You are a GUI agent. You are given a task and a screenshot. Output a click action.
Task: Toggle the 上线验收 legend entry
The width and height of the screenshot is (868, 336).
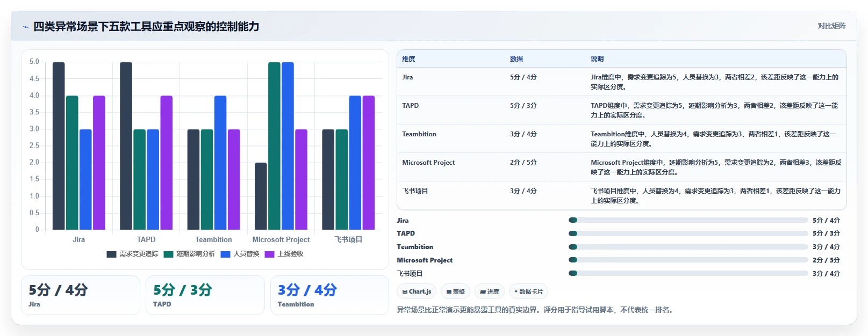click(x=284, y=254)
